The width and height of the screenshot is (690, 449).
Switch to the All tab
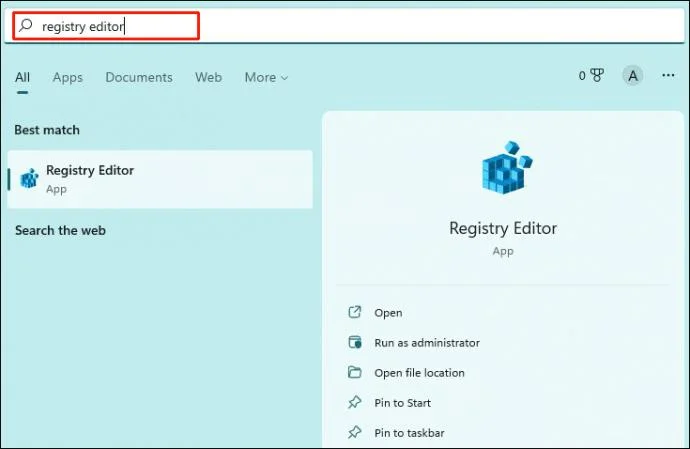(x=22, y=77)
